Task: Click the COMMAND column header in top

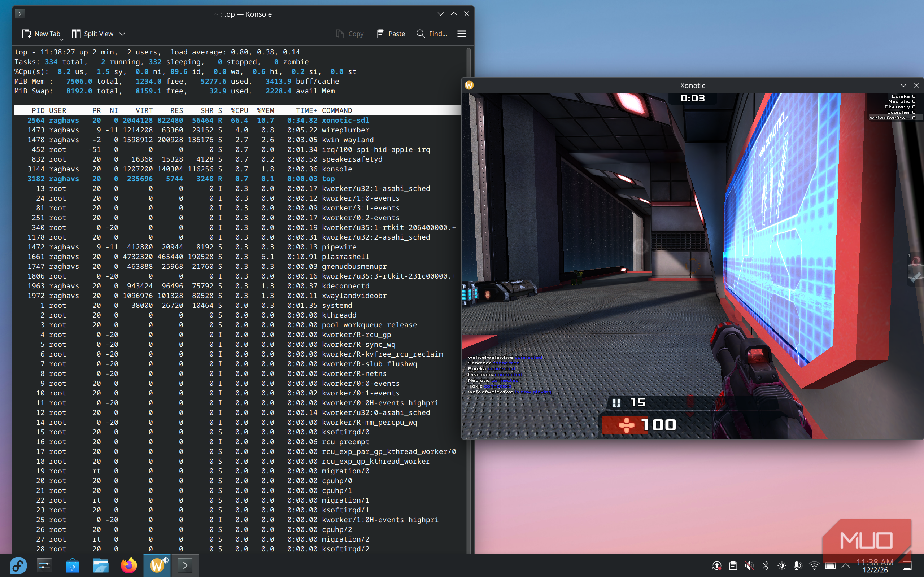Action: 337,110
